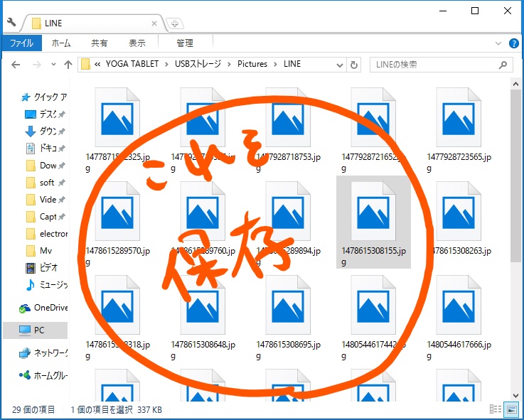Select ネットワーク in the navigation pane
The width and height of the screenshot is (524, 420).
[43, 352]
